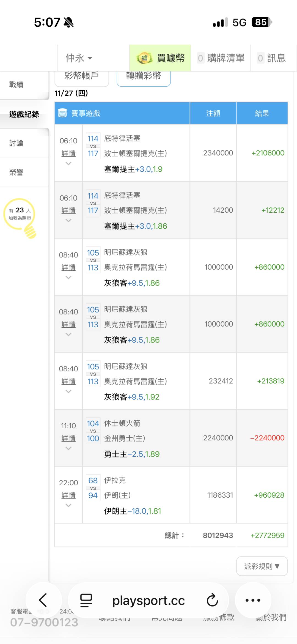Switch to the 戰績 sidebar tab

(16, 85)
